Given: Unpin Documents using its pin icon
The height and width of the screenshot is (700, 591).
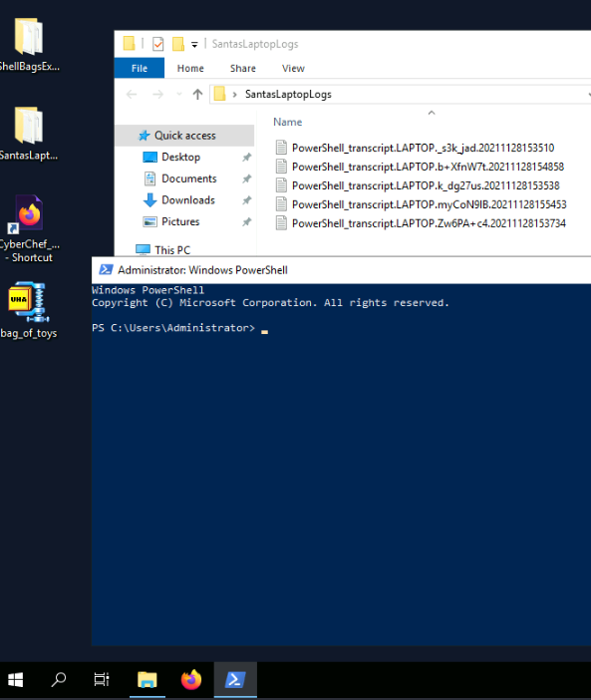Looking at the screenshot, I should tap(246, 178).
